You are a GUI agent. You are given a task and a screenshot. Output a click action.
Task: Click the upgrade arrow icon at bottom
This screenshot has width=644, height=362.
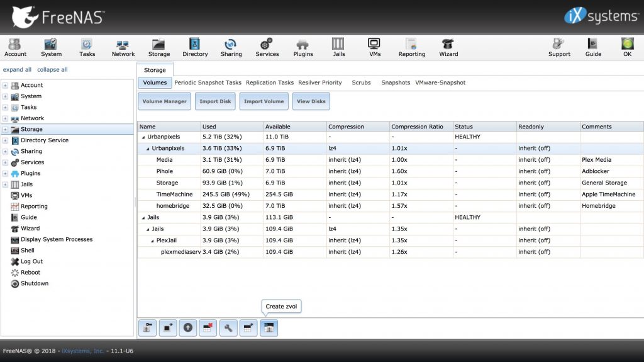coord(187,328)
